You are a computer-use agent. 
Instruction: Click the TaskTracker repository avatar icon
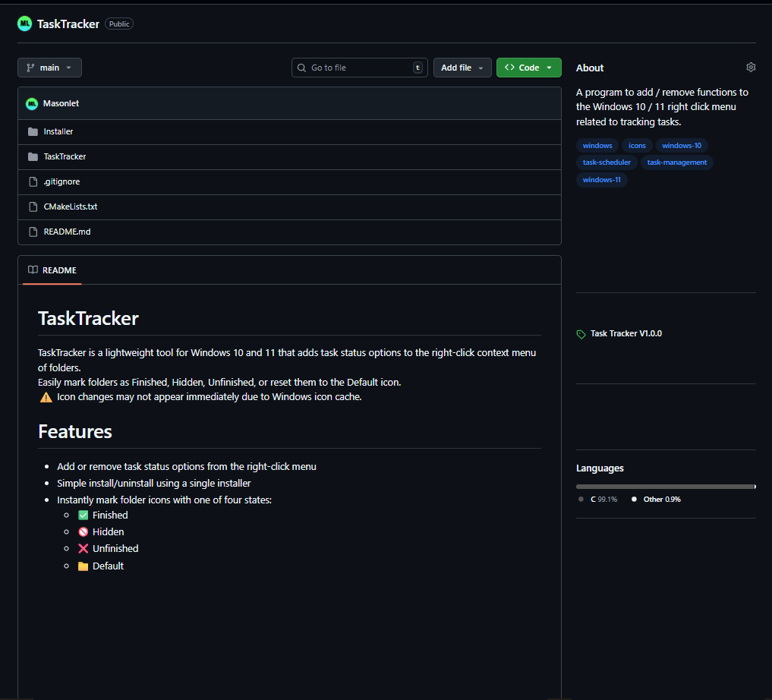[25, 24]
